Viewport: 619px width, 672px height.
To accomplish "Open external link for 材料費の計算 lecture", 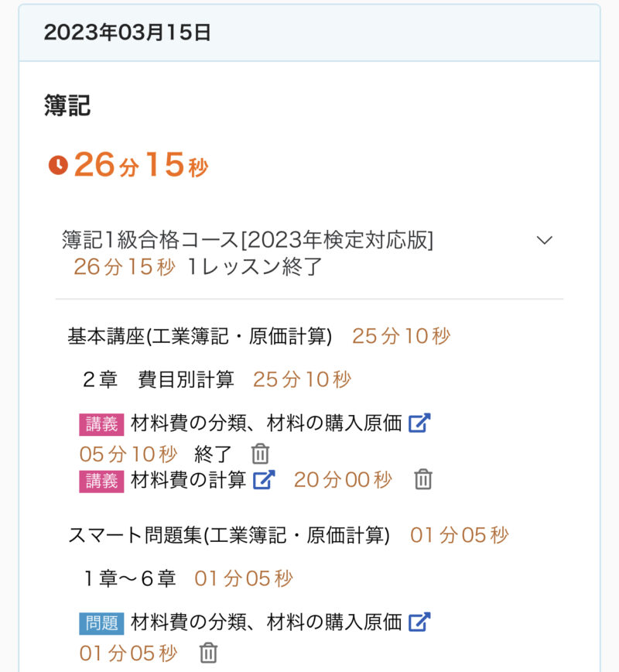I will (x=264, y=480).
